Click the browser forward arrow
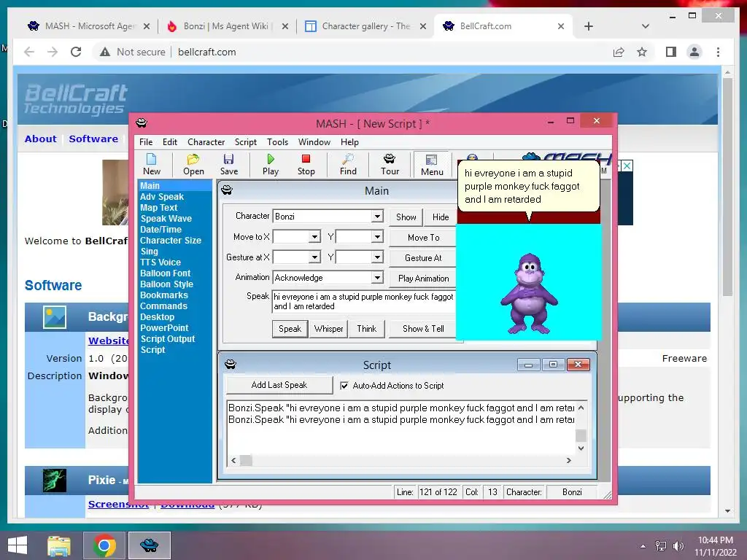Screen dimensions: 747x560 (x=53, y=52)
